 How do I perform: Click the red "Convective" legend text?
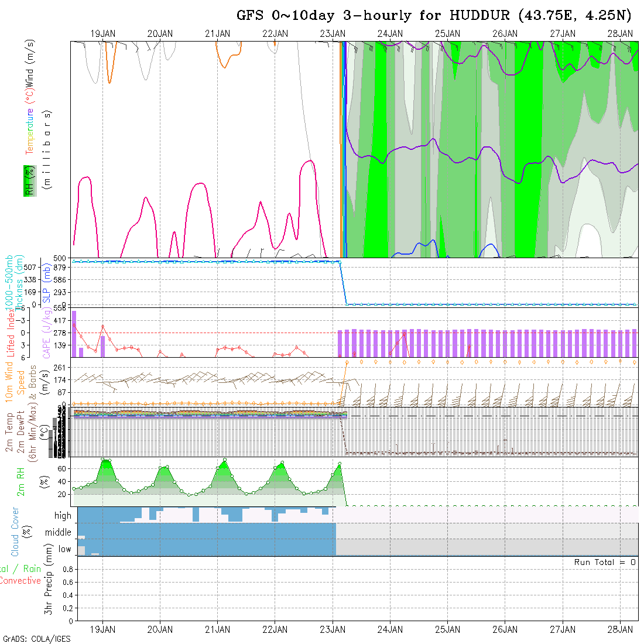pos(20,581)
